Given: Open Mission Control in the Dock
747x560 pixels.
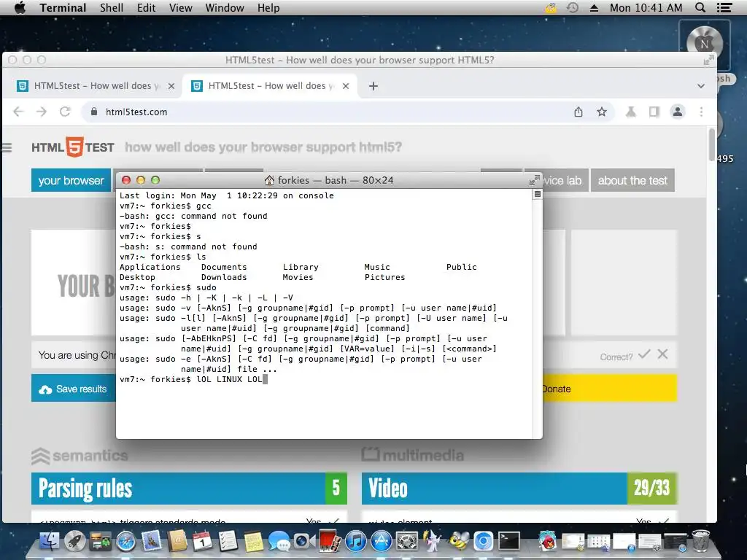Looking at the screenshot, I should [101, 541].
